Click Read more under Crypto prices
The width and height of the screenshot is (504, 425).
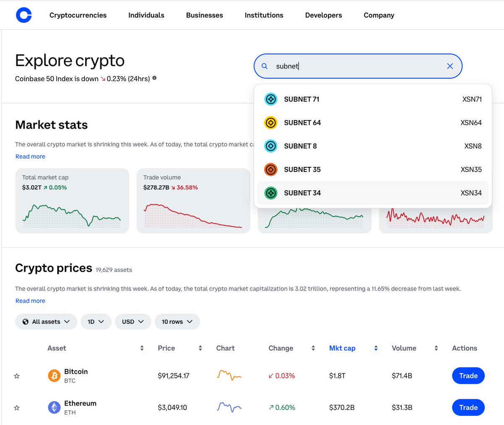(30, 301)
